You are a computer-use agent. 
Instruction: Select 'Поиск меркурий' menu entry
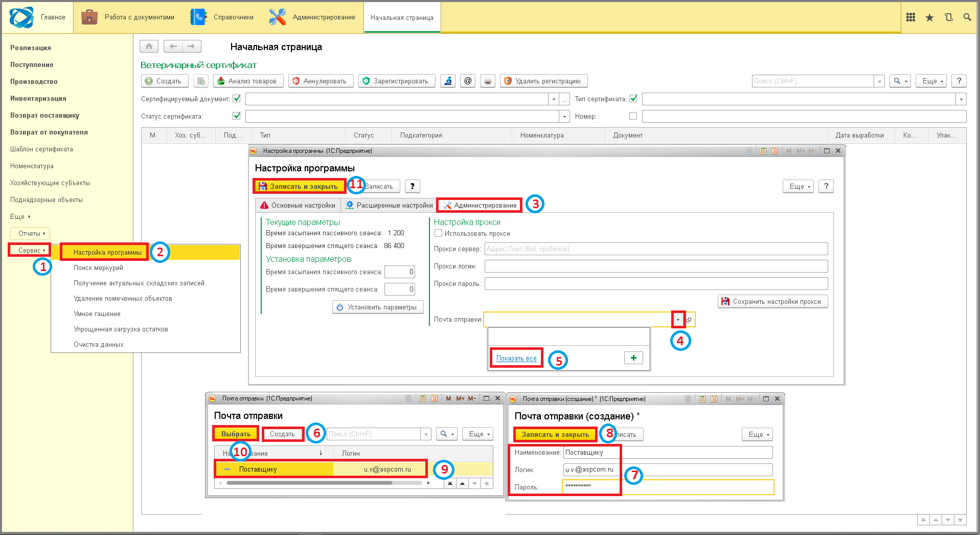[x=98, y=267]
